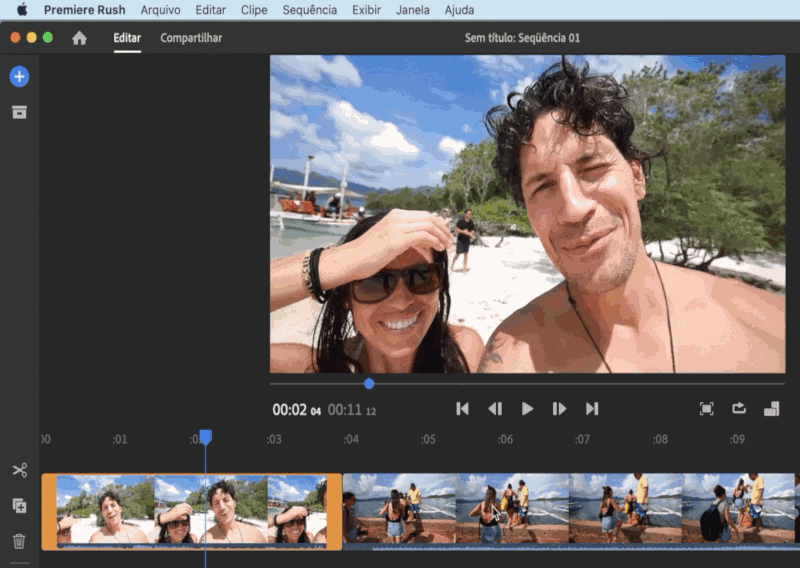This screenshot has width=800, height=568.
Task: Click the :08 mark on the ruler
Action: point(660,439)
